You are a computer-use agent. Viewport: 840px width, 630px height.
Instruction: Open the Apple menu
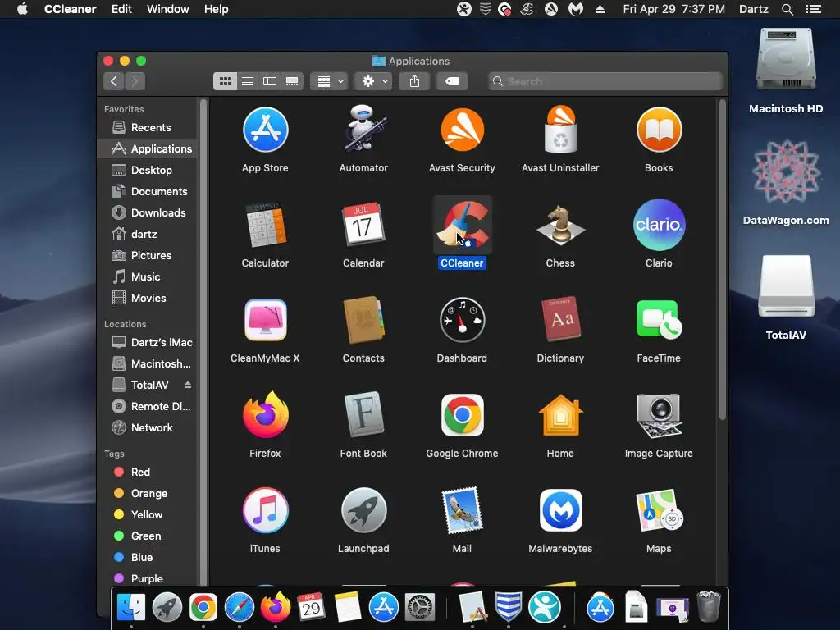pos(22,9)
